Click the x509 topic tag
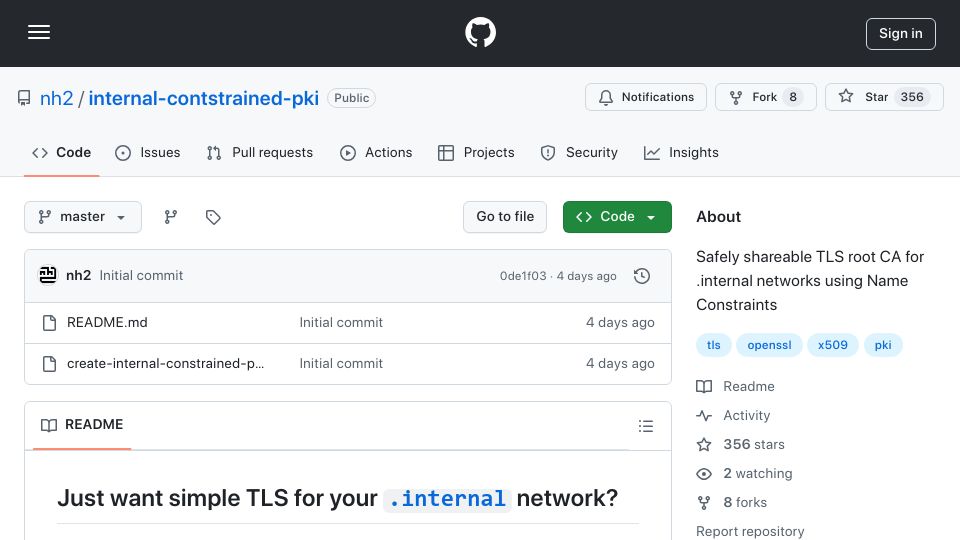The height and width of the screenshot is (540, 960). 833,345
